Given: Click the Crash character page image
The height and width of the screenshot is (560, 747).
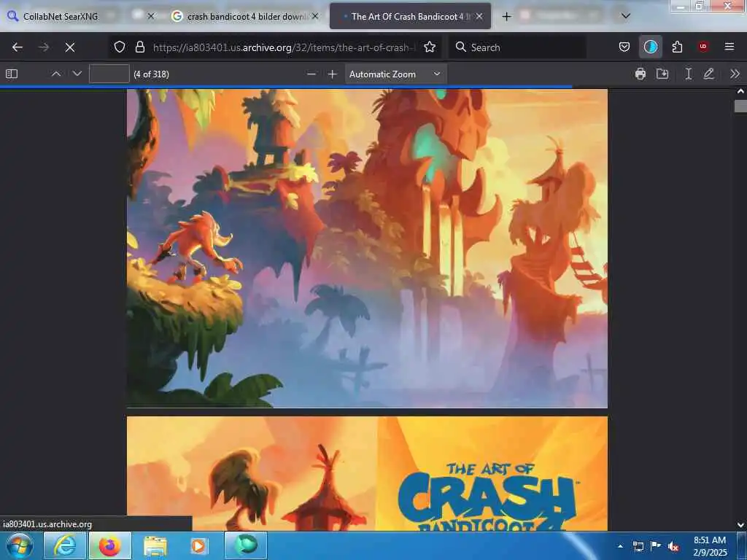Looking at the screenshot, I should [x=367, y=248].
